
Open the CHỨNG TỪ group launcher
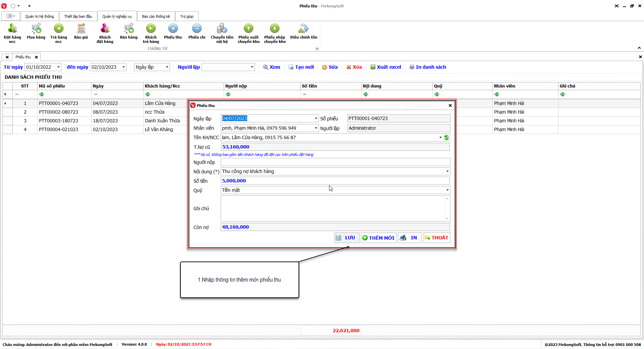[x=317, y=49]
